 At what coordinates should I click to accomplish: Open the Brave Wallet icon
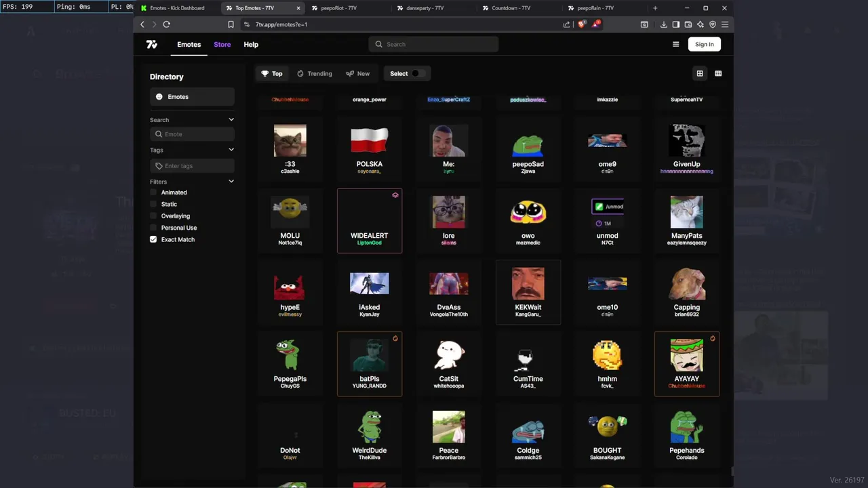(688, 24)
